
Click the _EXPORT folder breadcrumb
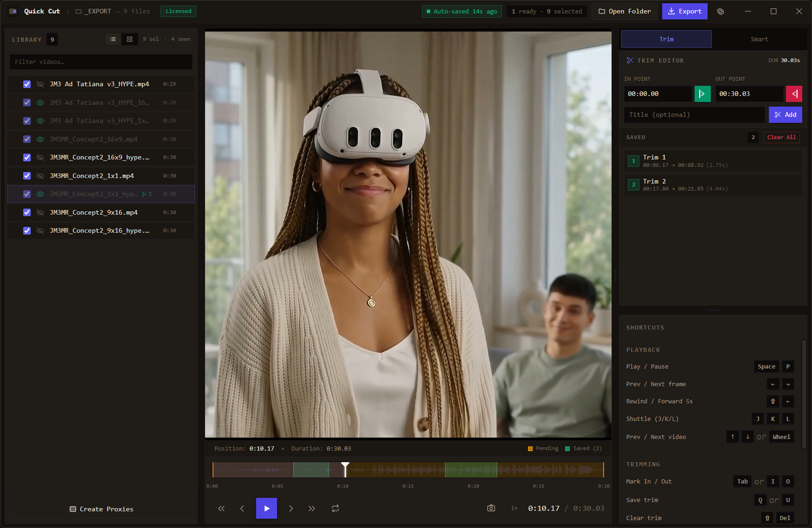pos(93,11)
